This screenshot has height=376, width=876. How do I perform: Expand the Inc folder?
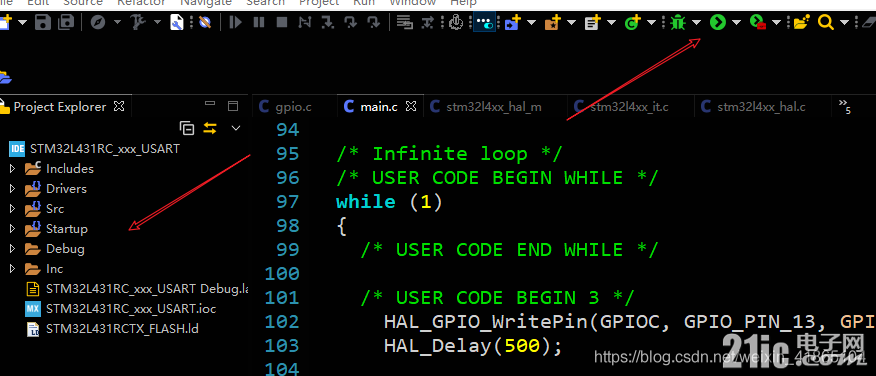[12, 269]
